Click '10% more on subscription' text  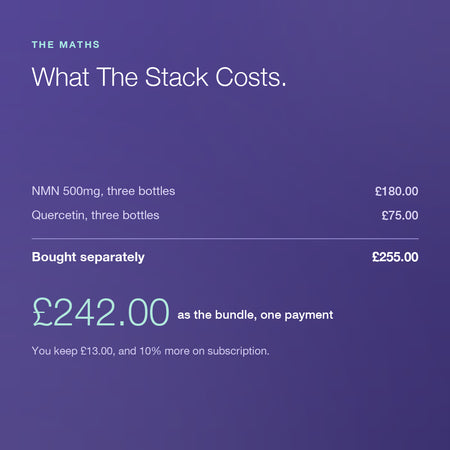pos(204,351)
